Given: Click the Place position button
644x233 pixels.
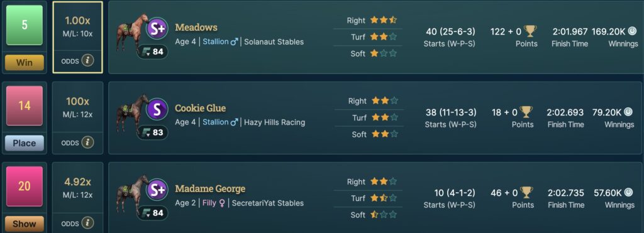Looking at the screenshot, I should tap(25, 143).
